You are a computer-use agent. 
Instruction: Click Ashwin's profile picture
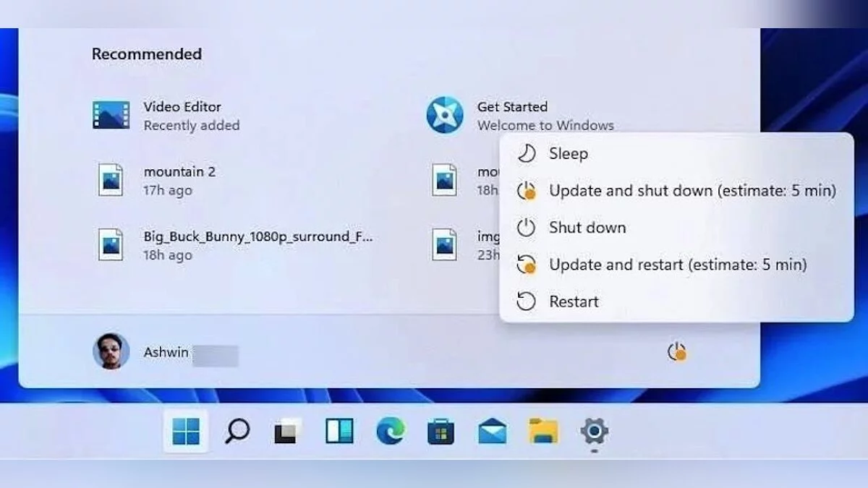pos(111,351)
